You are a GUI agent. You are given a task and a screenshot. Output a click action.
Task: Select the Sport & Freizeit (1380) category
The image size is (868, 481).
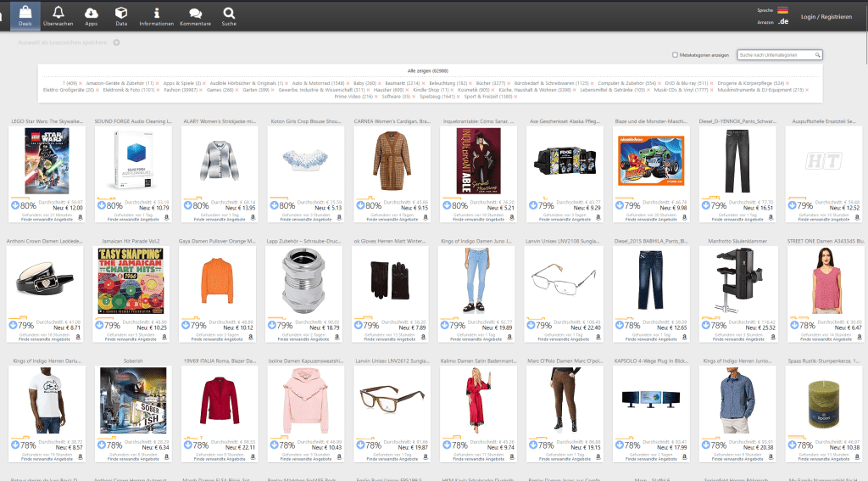pos(487,97)
